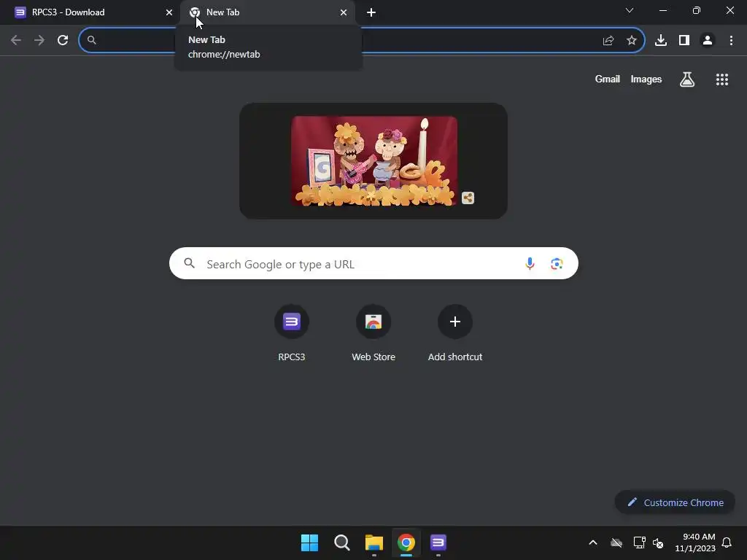Add shortcut to new tab page
This screenshot has height=560, width=747.
pos(455,334)
